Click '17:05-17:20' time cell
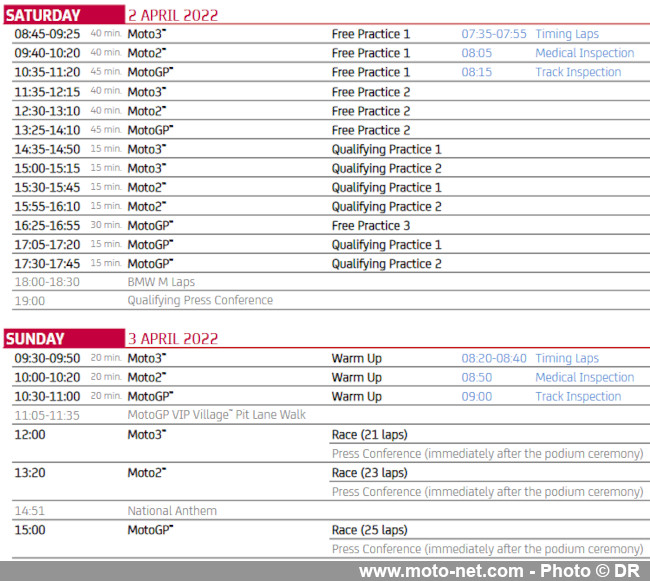Viewport: 650px width, 581px height. 47,245
